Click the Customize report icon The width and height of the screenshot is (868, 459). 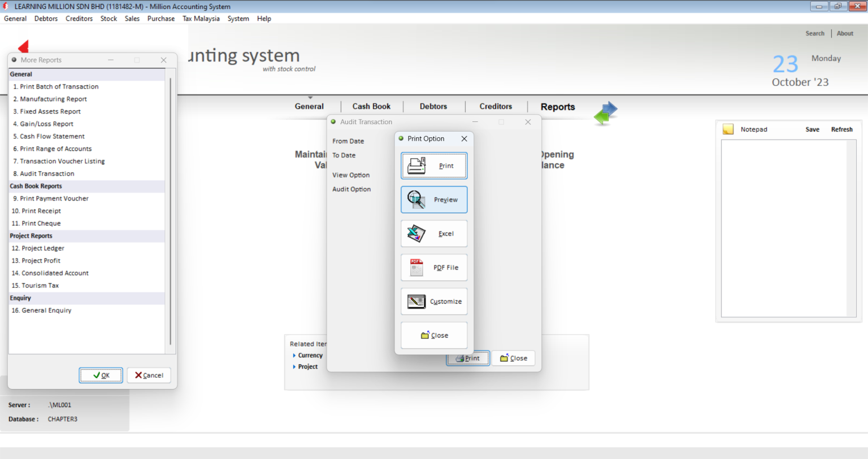click(416, 301)
